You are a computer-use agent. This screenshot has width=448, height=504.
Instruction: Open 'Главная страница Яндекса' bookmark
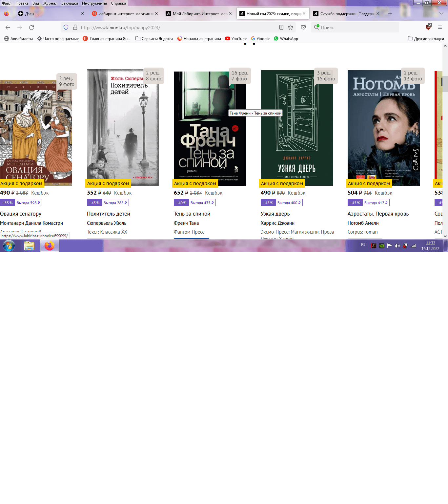[107, 39]
